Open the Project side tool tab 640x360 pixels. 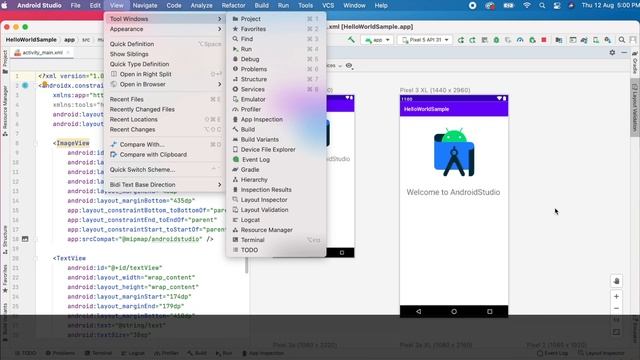tap(5, 62)
